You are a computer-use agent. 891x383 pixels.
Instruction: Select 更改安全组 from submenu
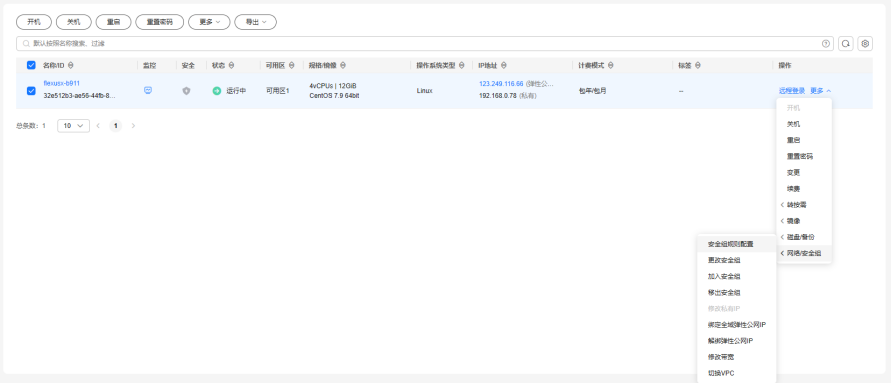pos(736,260)
